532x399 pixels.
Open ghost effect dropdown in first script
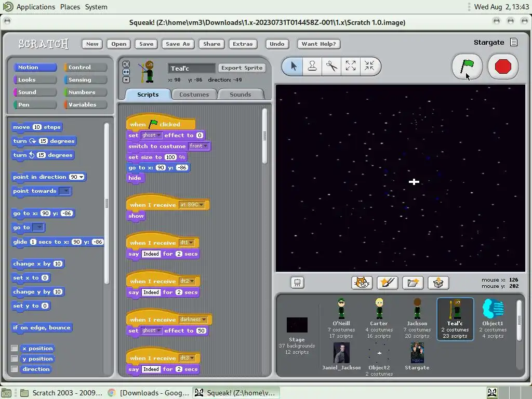pyautogui.click(x=151, y=135)
